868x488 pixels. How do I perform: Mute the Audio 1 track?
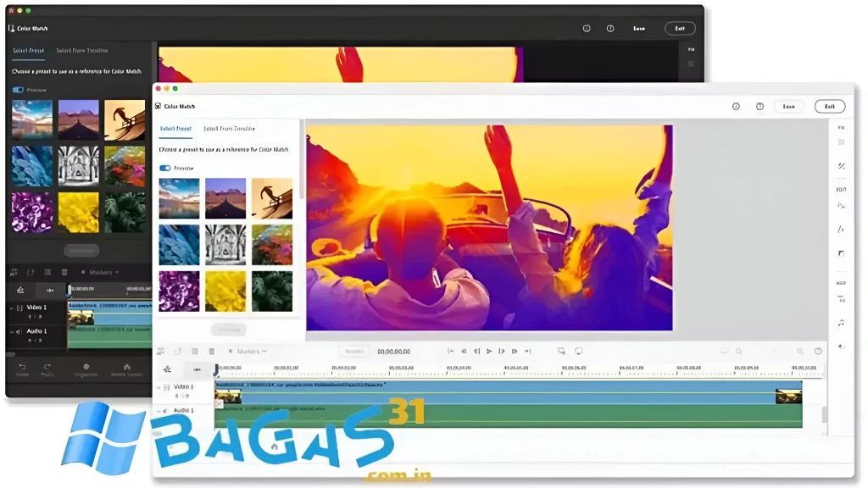click(165, 410)
